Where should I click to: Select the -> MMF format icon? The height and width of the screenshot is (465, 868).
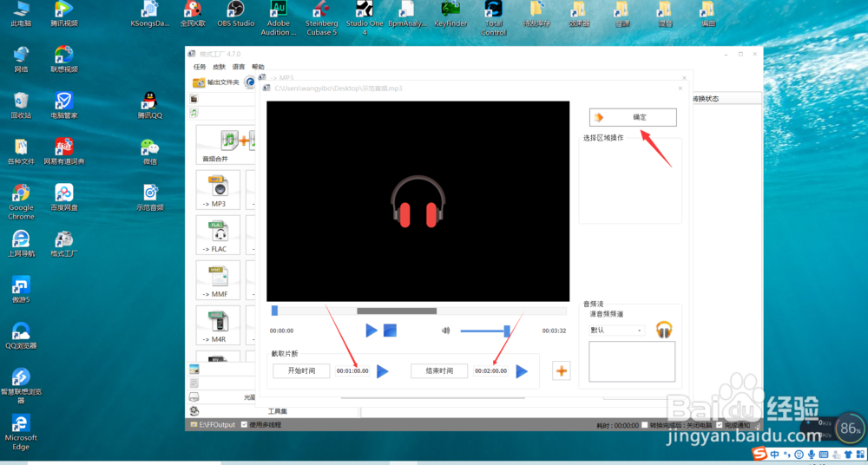click(x=218, y=280)
